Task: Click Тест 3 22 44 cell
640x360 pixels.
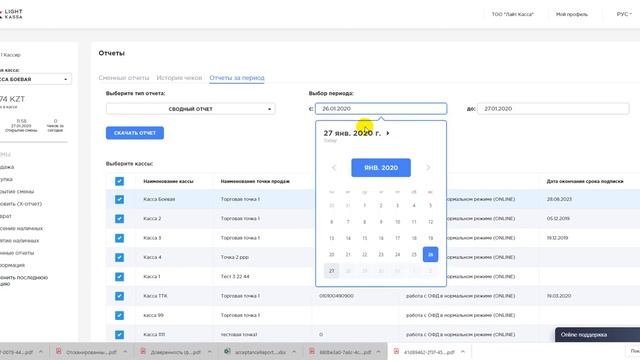Action: click(x=235, y=276)
